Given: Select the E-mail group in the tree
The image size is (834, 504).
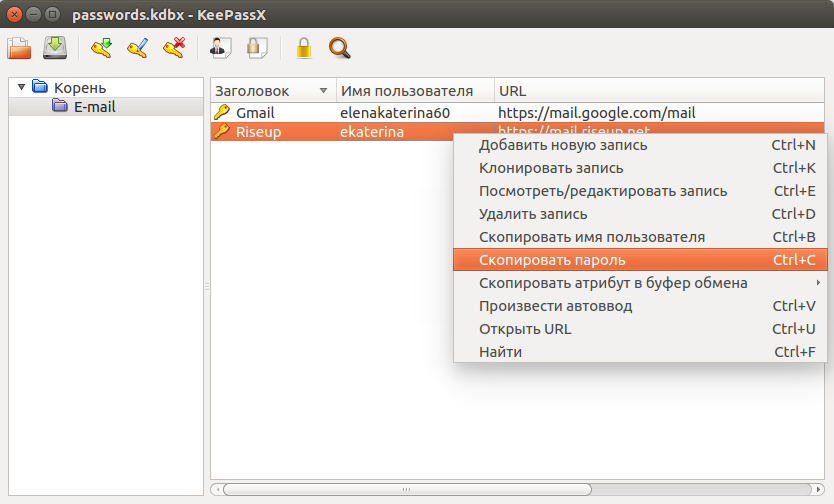Looking at the screenshot, I should 94,106.
